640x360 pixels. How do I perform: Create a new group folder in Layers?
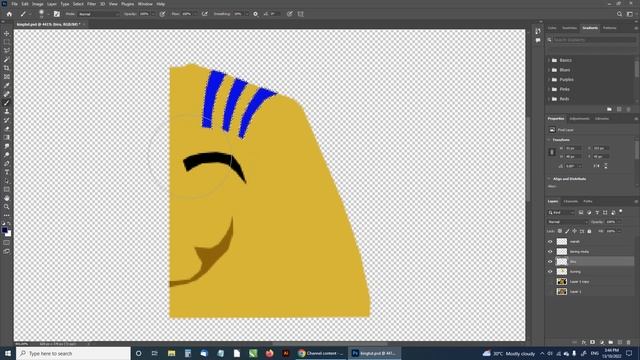coord(611,342)
